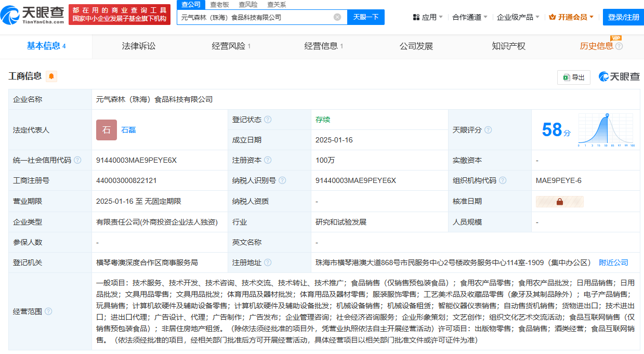Open the 应用 dropdown menu

pyautogui.click(x=428, y=17)
